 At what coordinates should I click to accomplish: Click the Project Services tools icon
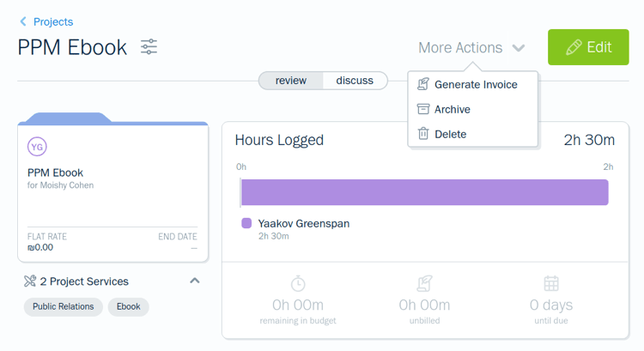click(x=30, y=281)
